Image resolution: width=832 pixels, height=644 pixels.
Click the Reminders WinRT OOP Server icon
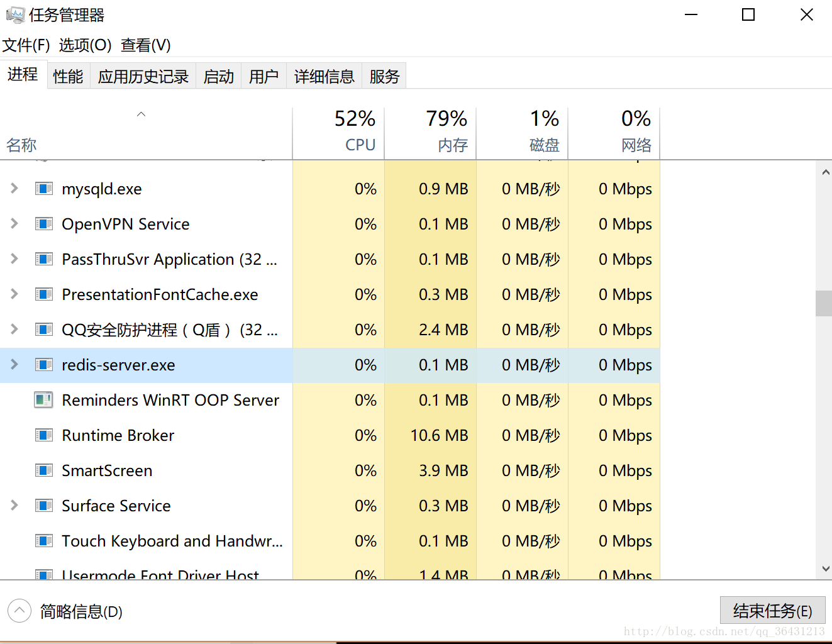point(43,400)
